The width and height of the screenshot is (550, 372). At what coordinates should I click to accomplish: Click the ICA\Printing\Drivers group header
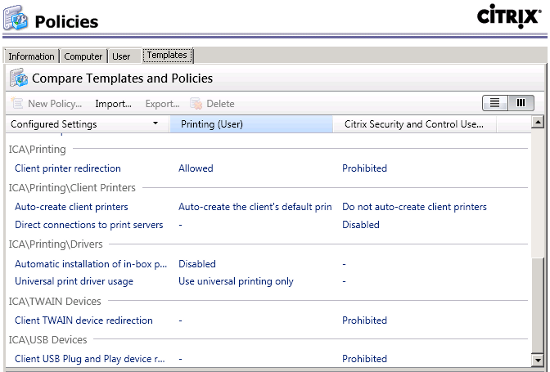(55, 244)
